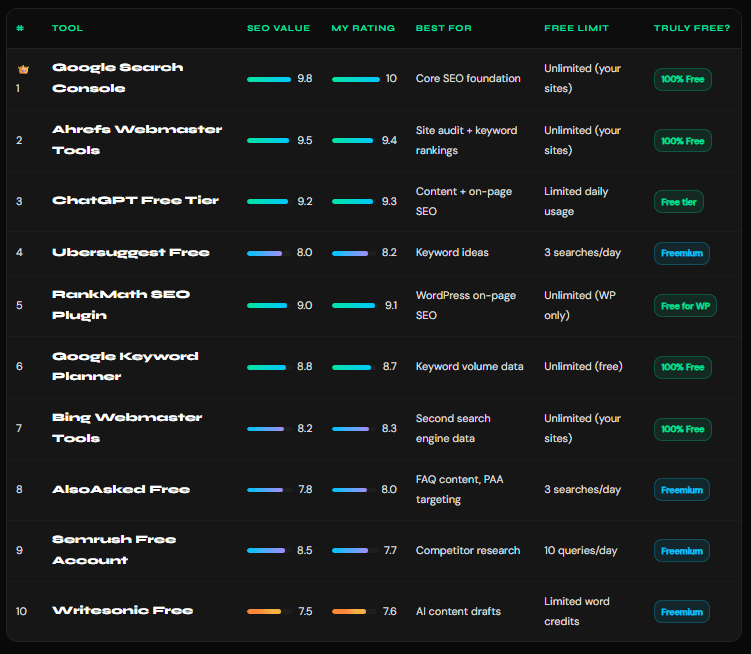Open Google Search Console tool name
The width and height of the screenshot is (751, 654).
(x=117, y=78)
